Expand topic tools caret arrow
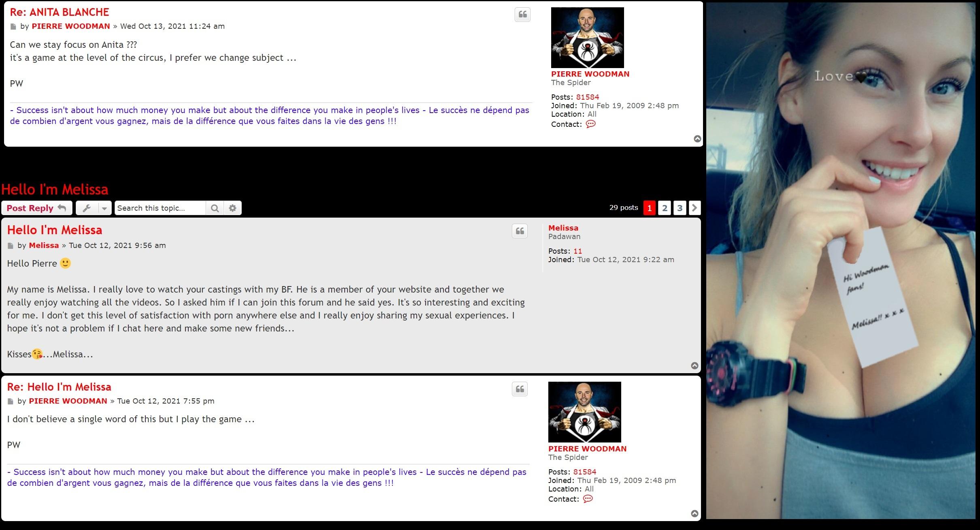980x530 pixels. tap(104, 208)
